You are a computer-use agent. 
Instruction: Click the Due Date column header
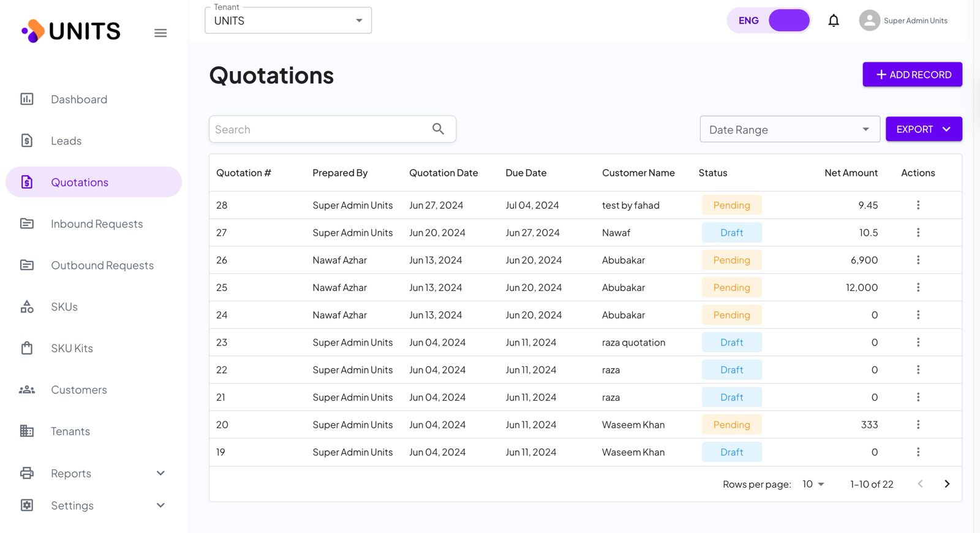click(x=526, y=173)
